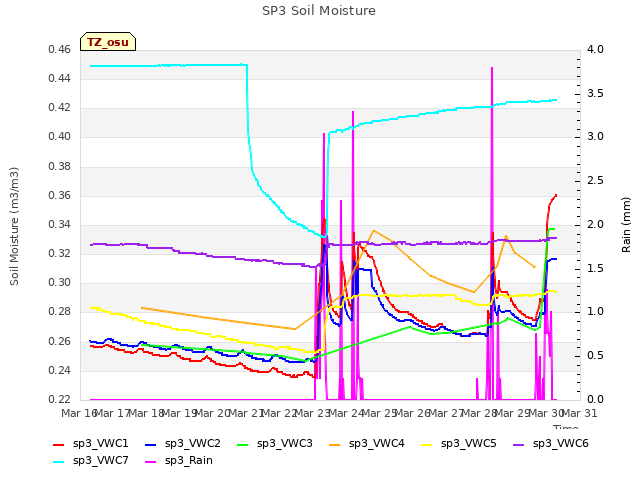Click the green sp3_VWC3 legend swatch
Viewport: 640px width, 480px height.
243,444
